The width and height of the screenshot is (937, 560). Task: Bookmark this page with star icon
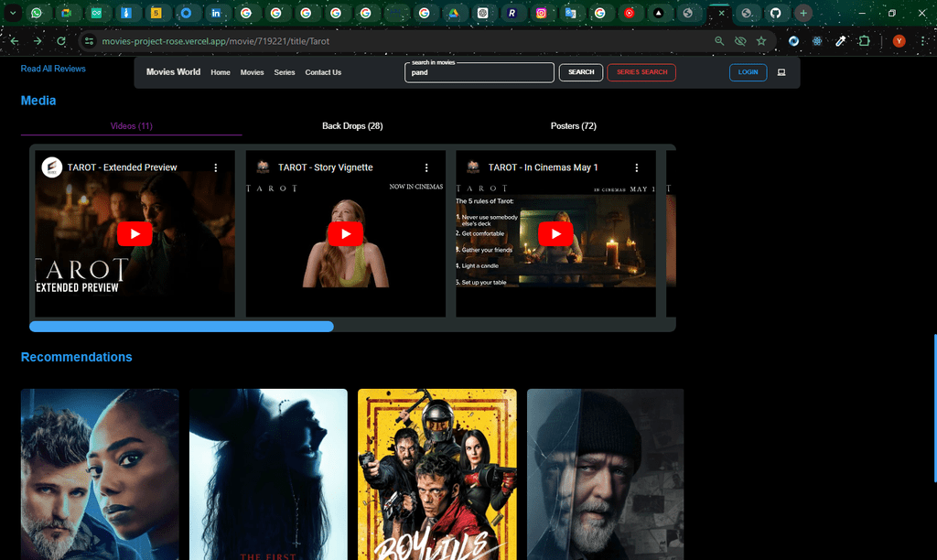pos(761,41)
